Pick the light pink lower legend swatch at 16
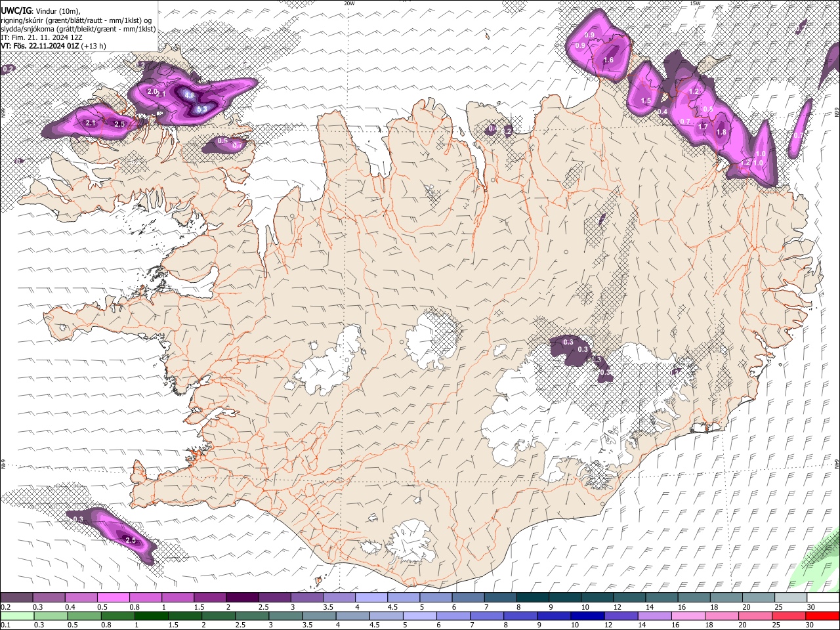The width and height of the screenshot is (840, 630). (x=688, y=616)
